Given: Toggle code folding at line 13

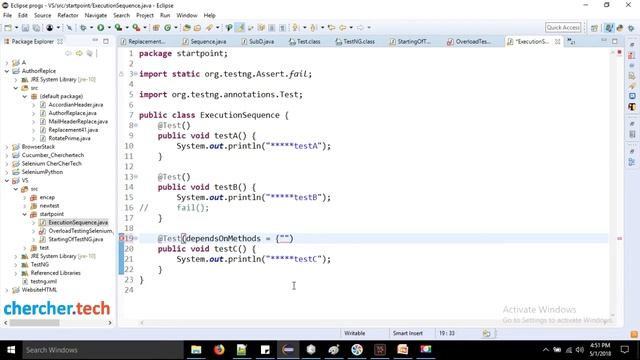Looking at the screenshot, I should [x=136, y=177].
